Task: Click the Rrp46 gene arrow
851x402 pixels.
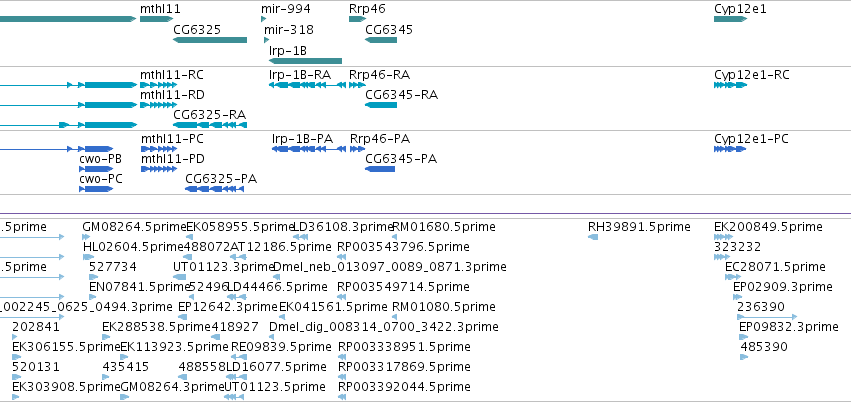Action: coord(358,19)
